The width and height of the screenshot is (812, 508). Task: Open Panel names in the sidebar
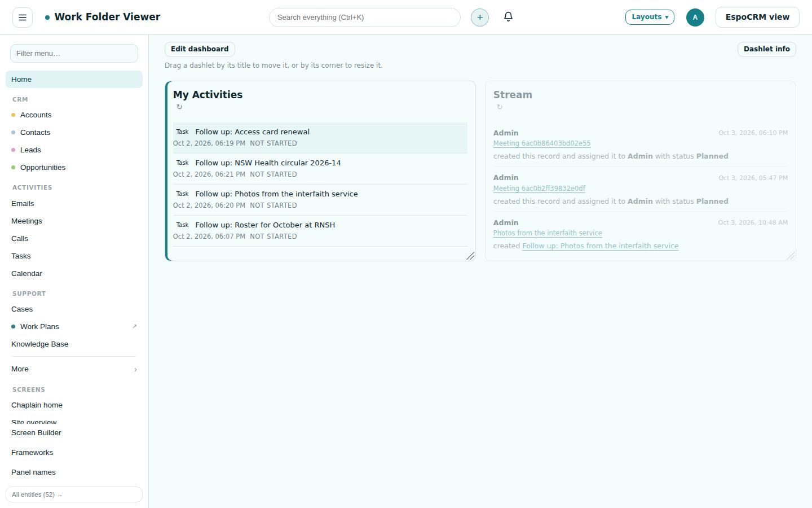[x=74, y=472]
